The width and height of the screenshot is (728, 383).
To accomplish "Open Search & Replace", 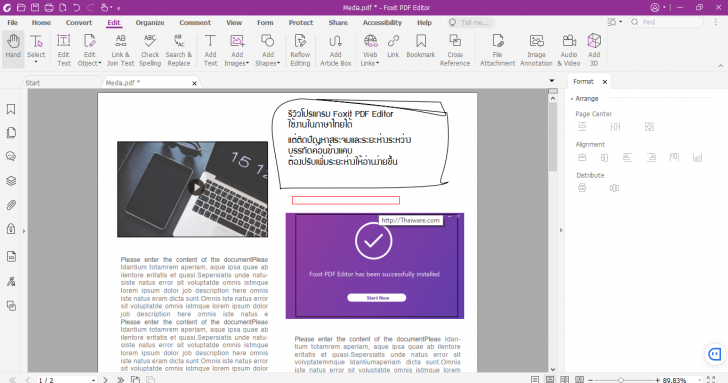I will point(179,50).
